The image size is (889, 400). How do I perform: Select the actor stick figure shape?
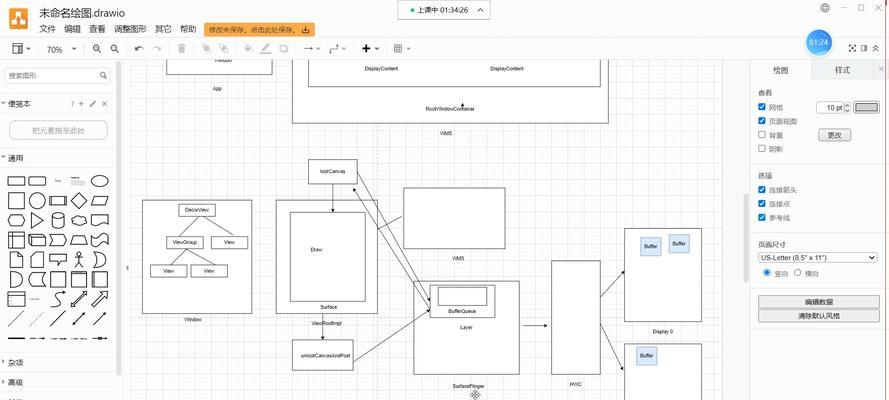pyautogui.click(x=79, y=259)
